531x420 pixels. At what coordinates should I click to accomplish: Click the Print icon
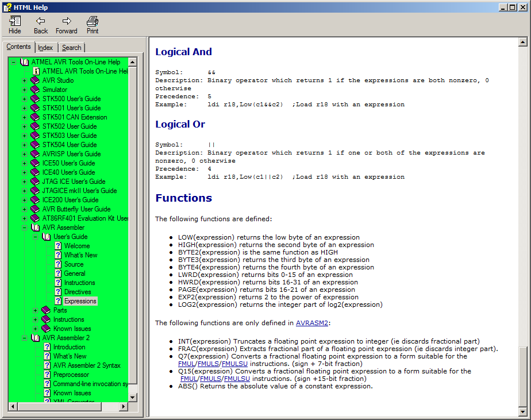93,21
